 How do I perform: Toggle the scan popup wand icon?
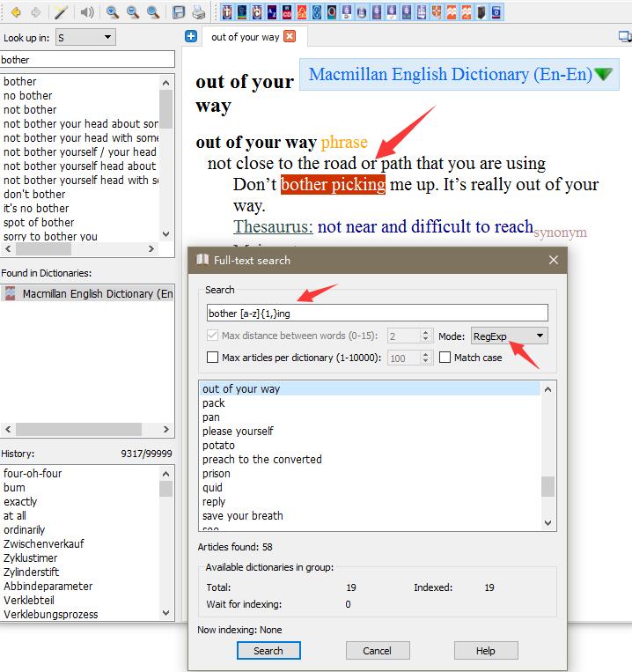tap(61, 12)
